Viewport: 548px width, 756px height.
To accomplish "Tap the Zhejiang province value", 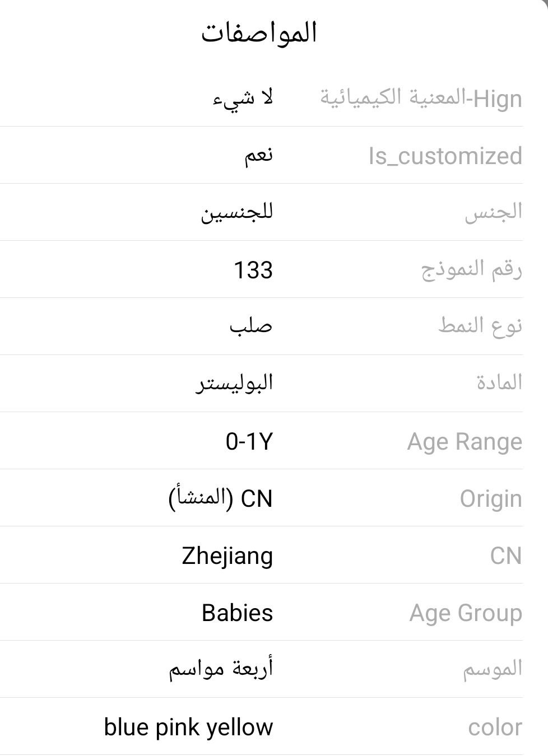I will 227,556.
